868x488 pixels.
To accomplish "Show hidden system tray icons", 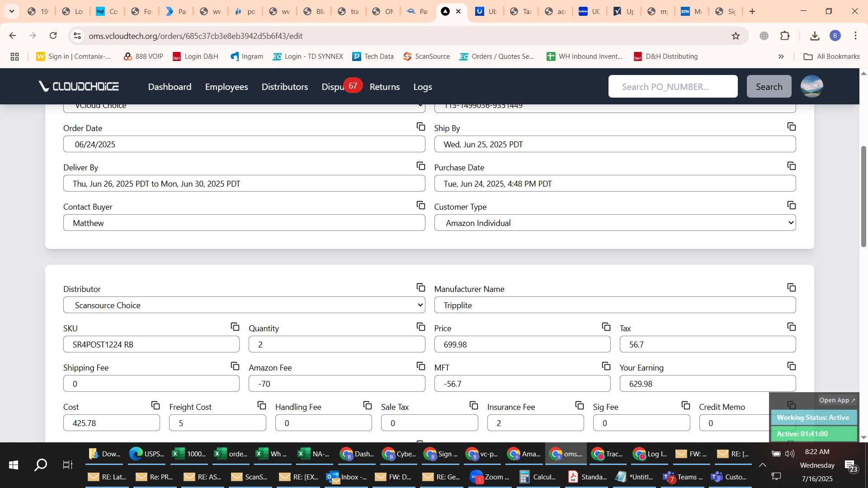I will coord(762,465).
